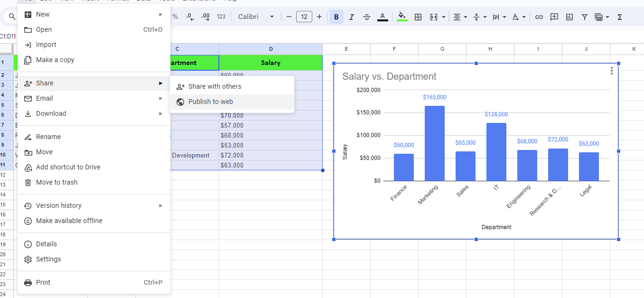644x298 pixels.
Task: Expand the Version history submenu
Action: 94,205
